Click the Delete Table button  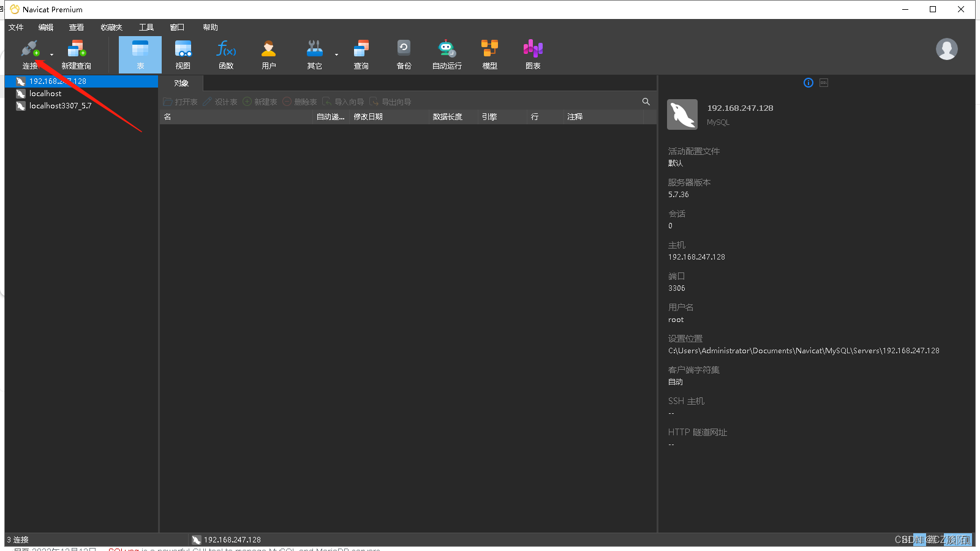[300, 102]
